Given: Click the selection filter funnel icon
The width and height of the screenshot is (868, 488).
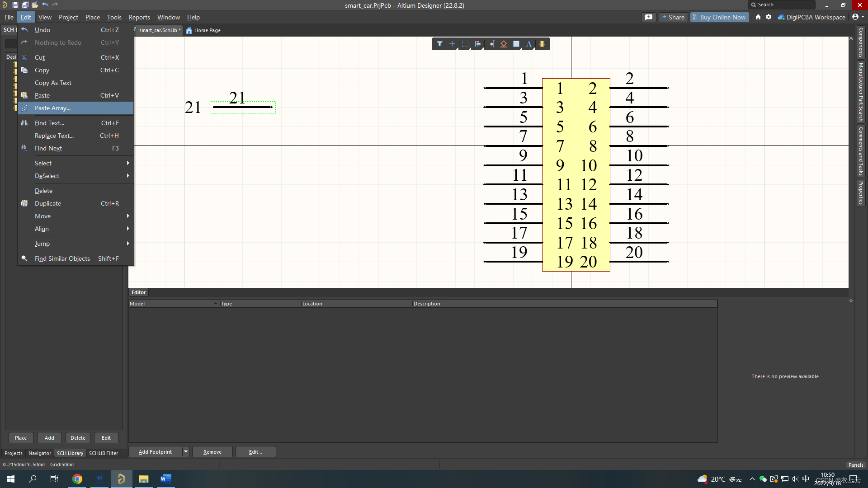Looking at the screenshot, I should point(439,44).
